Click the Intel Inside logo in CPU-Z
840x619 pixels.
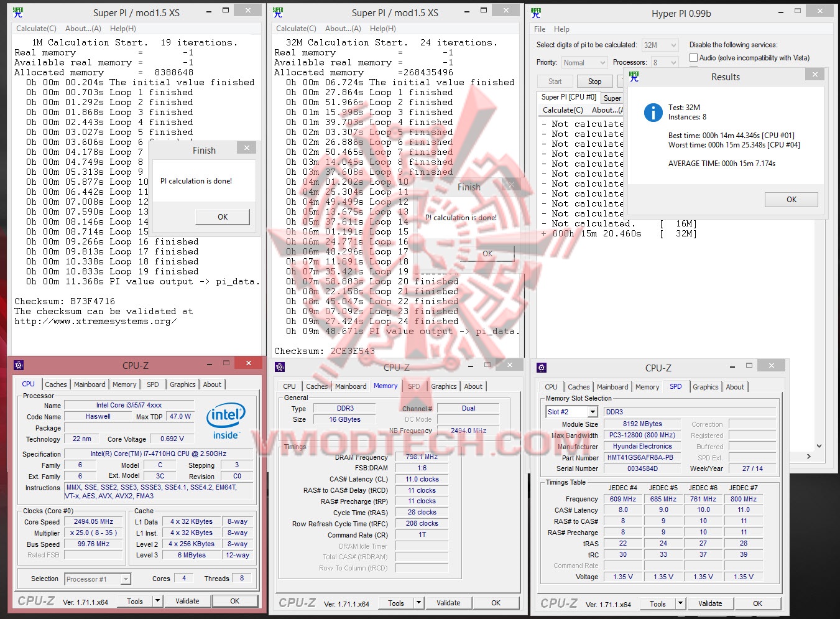pyautogui.click(x=226, y=421)
